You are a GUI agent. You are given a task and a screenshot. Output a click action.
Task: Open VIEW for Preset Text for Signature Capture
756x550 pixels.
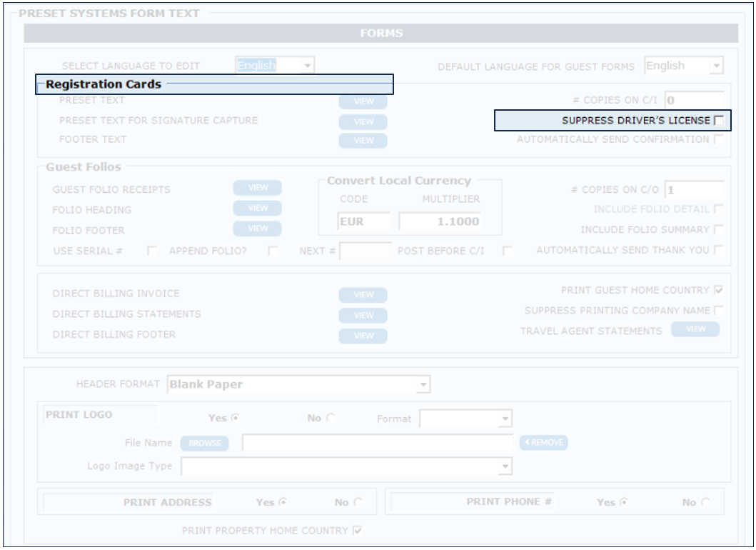pyautogui.click(x=363, y=121)
